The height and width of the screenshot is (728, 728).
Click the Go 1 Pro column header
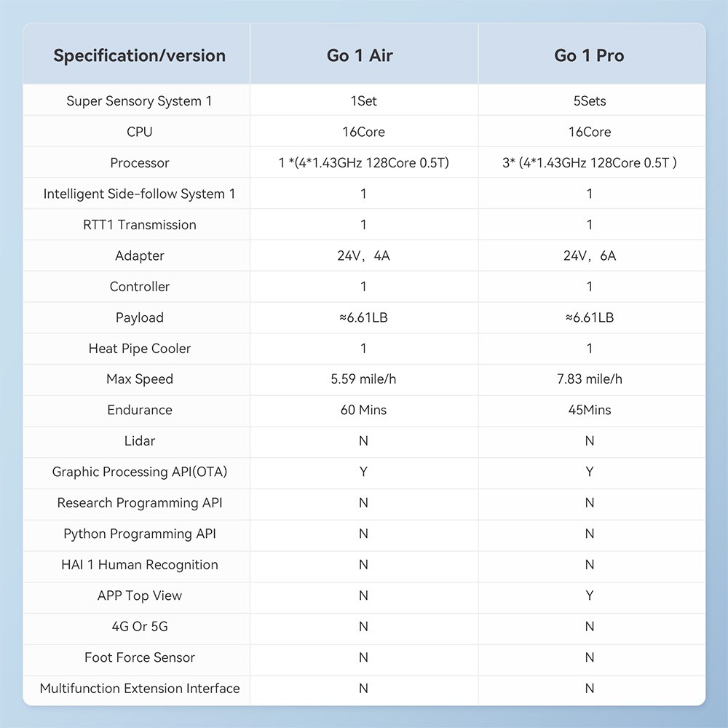[589, 56]
